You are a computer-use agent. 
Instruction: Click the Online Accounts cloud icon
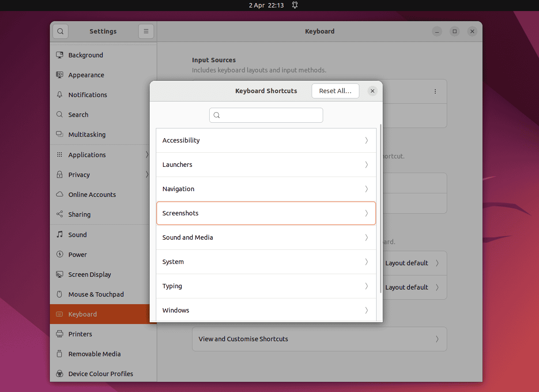[60, 195]
